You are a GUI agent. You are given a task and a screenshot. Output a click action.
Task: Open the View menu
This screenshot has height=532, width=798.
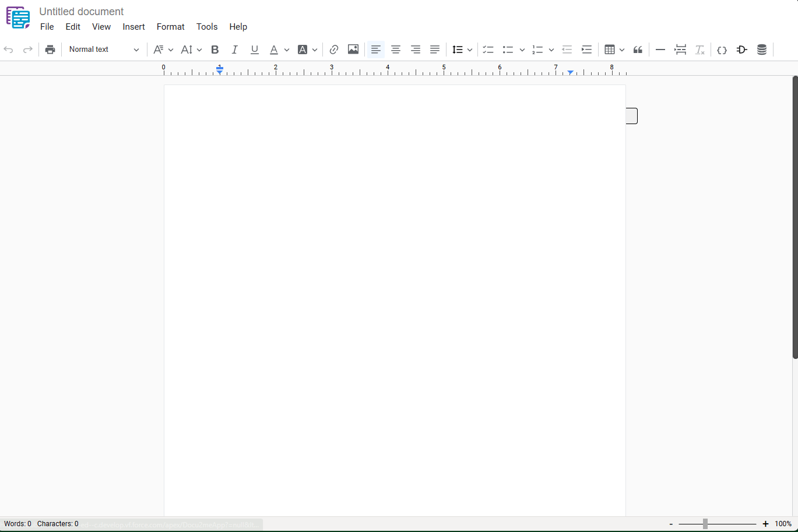101,27
